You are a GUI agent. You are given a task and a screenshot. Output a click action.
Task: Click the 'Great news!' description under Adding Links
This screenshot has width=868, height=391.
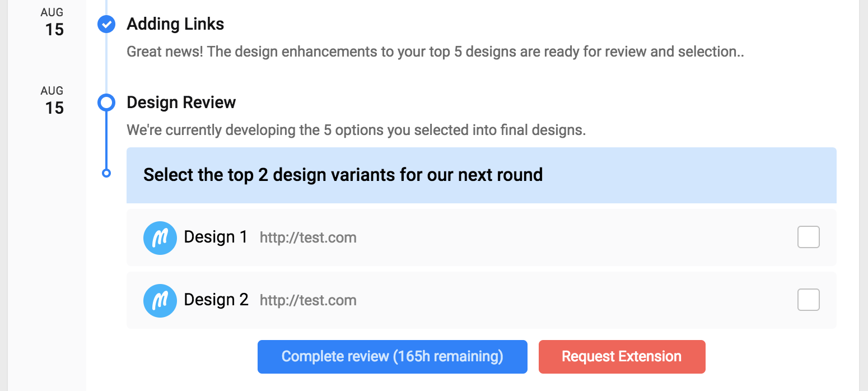[436, 52]
